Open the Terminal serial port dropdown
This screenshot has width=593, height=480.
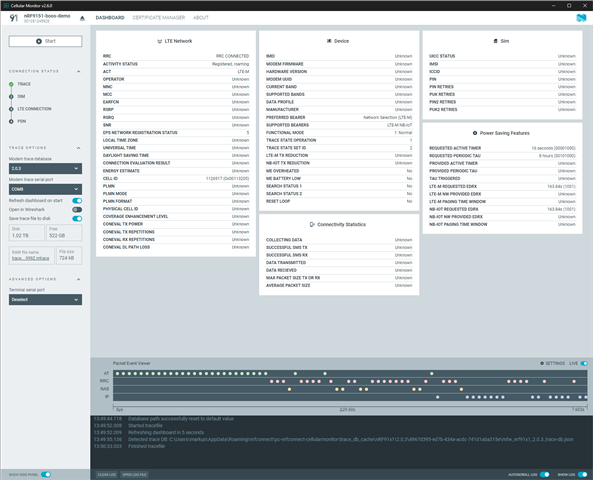(x=45, y=300)
